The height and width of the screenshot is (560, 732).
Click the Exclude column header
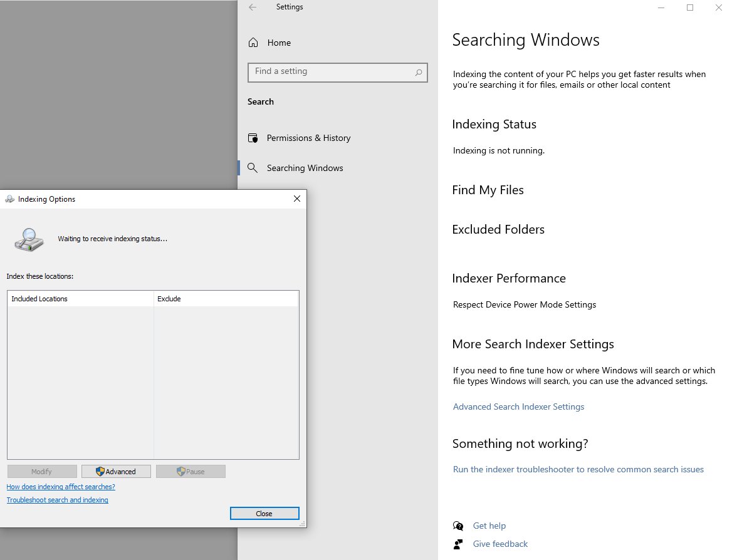point(226,299)
